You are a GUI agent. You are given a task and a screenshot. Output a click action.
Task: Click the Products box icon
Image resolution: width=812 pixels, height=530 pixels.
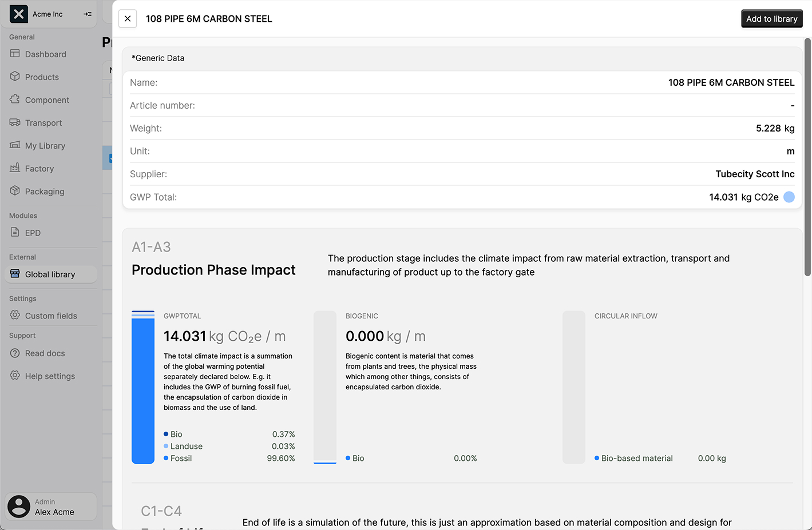[15, 77]
